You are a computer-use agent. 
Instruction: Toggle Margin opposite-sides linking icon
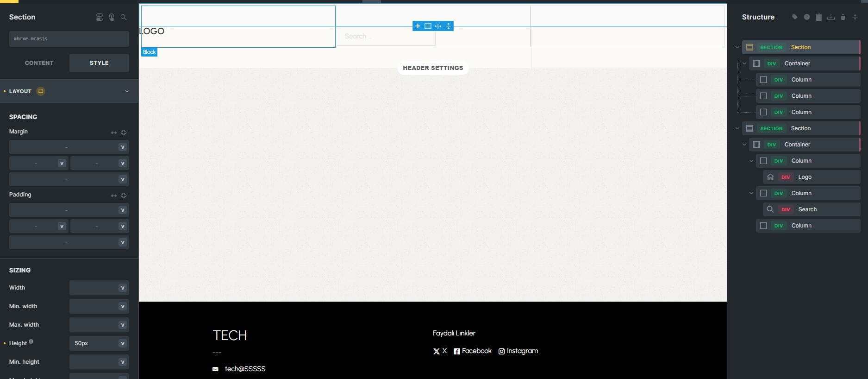click(x=114, y=133)
